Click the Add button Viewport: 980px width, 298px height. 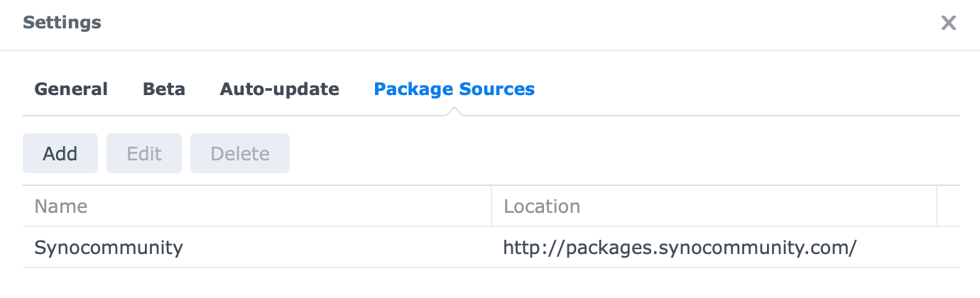[x=60, y=153]
